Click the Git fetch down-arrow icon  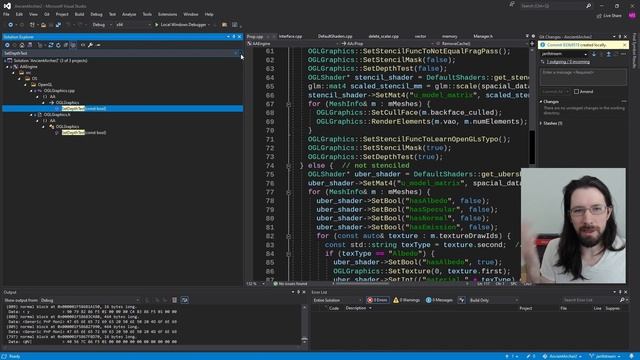(594, 54)
